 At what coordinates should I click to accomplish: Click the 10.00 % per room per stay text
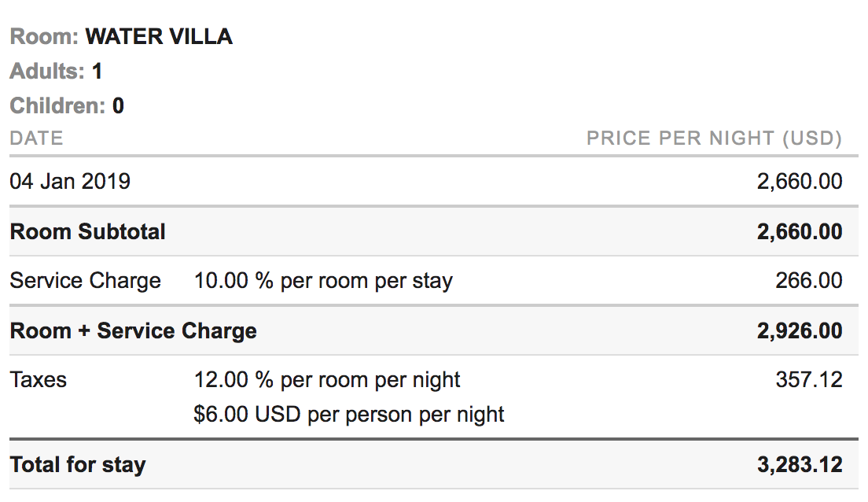[323, 281]
